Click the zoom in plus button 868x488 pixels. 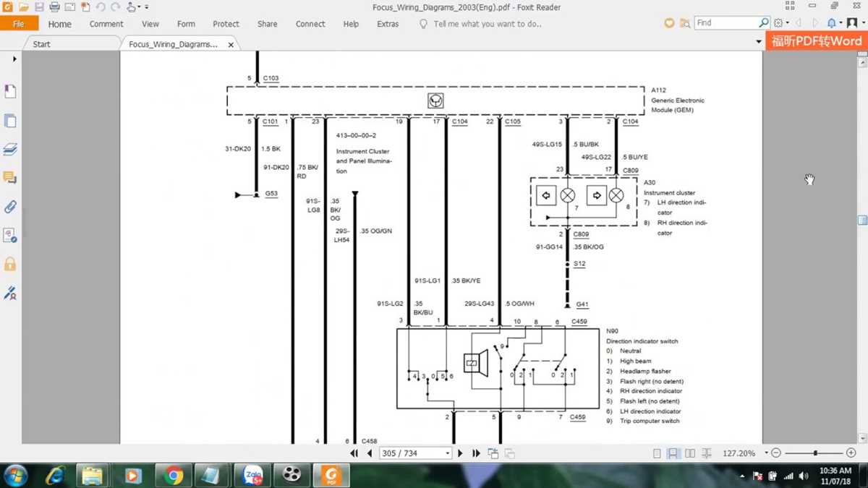pyautogui.click(x=851, y=453)
